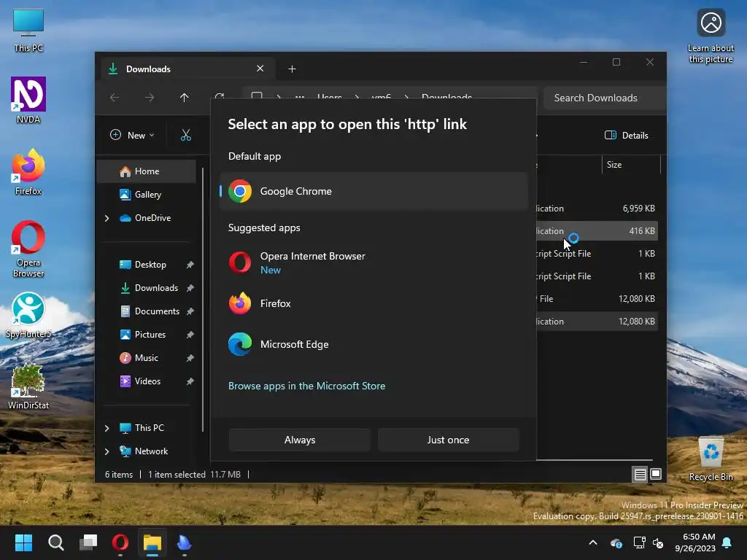Viewport: 747px width, 560px height.
Task: Select the 416 KB file row
Action: click(x=597, y=231)
